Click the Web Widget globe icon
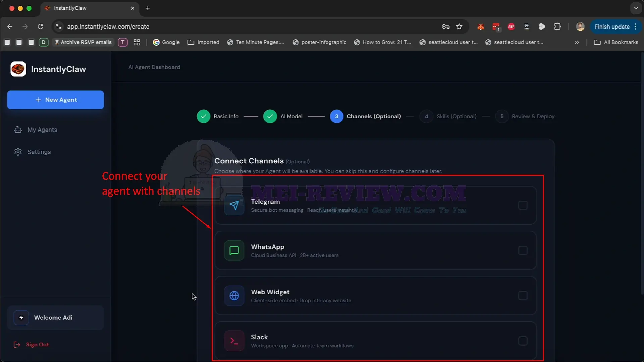The width and height of the screenshot is (644, 362). tap(234, 296)
